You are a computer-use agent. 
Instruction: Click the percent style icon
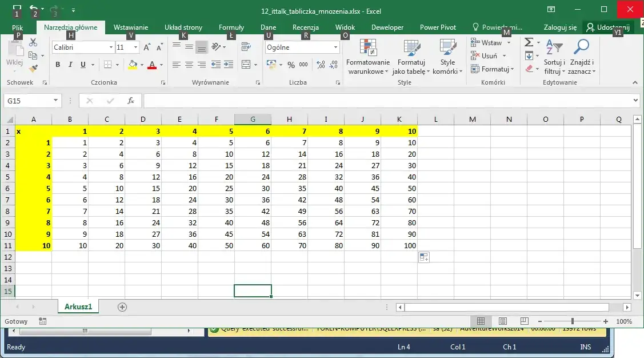pyautogui.click(x=291, y=65)
